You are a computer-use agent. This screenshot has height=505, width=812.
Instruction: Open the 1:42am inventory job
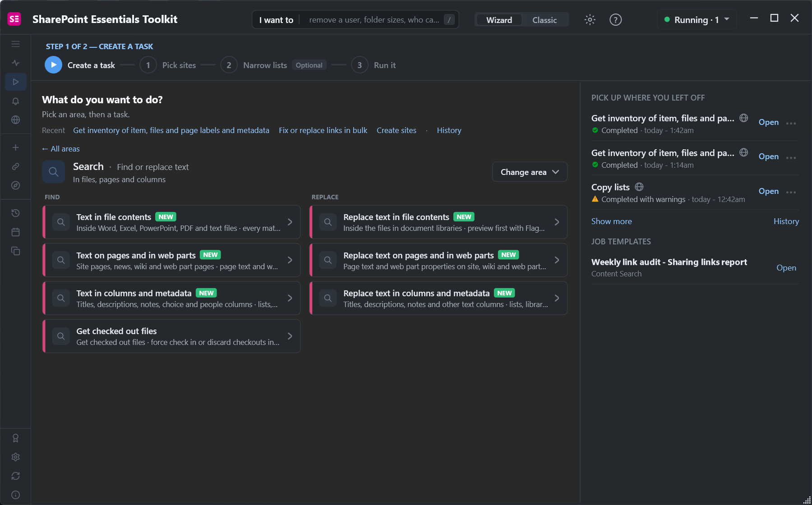coord(768,122)
